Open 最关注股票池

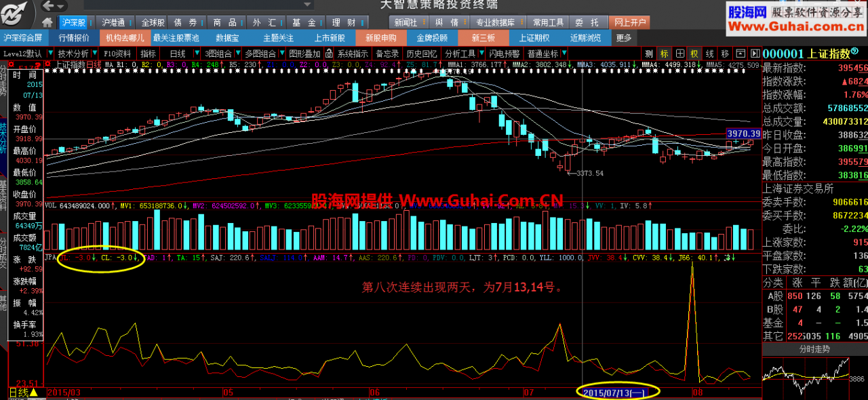(x=176, y=38)
